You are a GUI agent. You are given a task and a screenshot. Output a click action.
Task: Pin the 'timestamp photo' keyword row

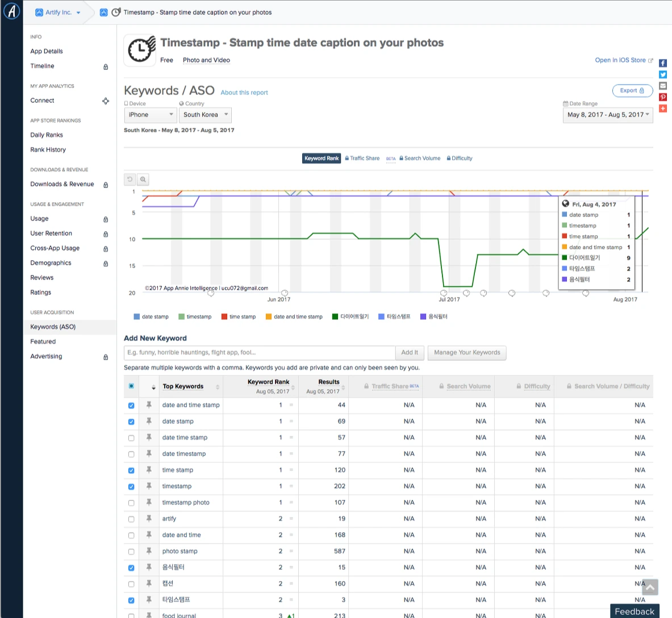point(149,502)
